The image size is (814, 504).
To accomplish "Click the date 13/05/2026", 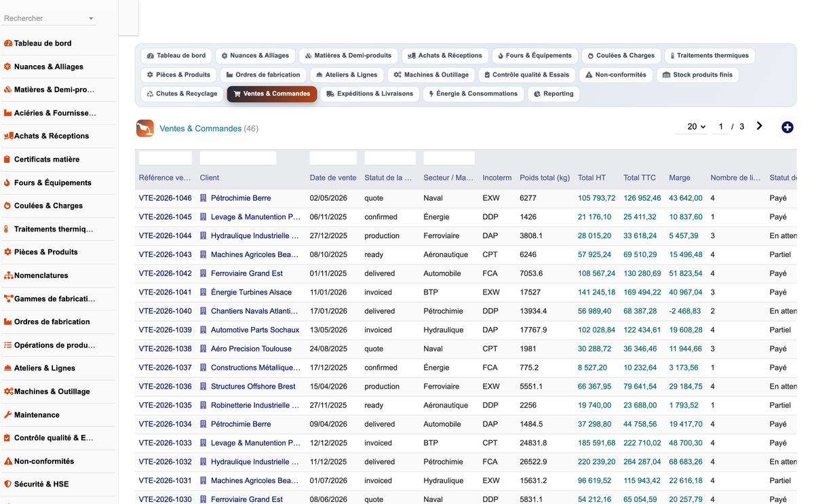I will tap(328, 330).
